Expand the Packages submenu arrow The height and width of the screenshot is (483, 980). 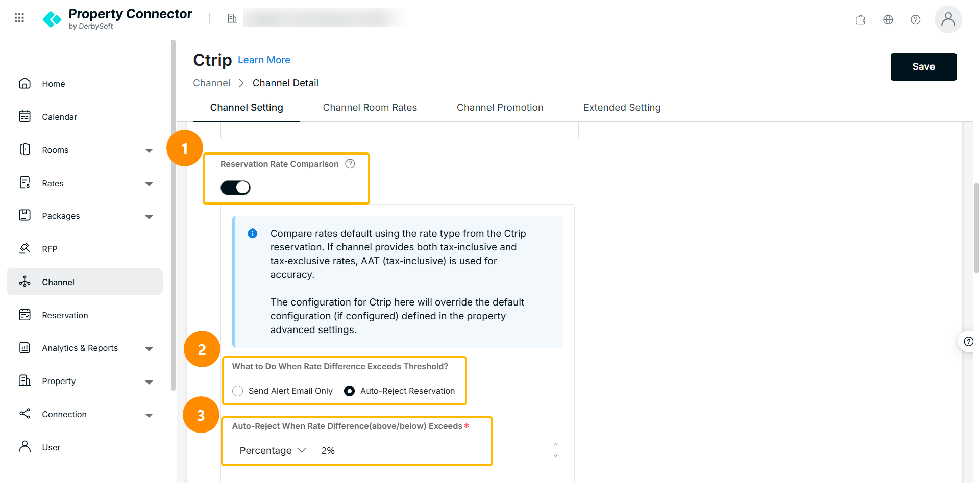[149, 217]
